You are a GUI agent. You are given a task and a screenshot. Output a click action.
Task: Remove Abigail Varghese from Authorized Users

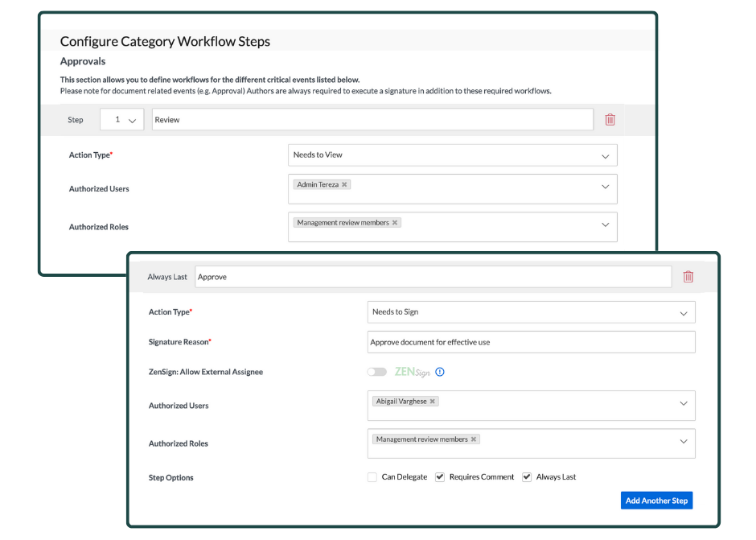432,400
